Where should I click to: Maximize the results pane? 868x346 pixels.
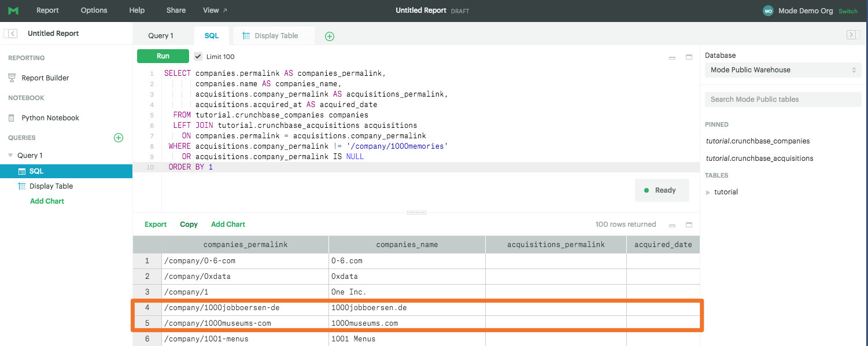click(x=688, y=224)
